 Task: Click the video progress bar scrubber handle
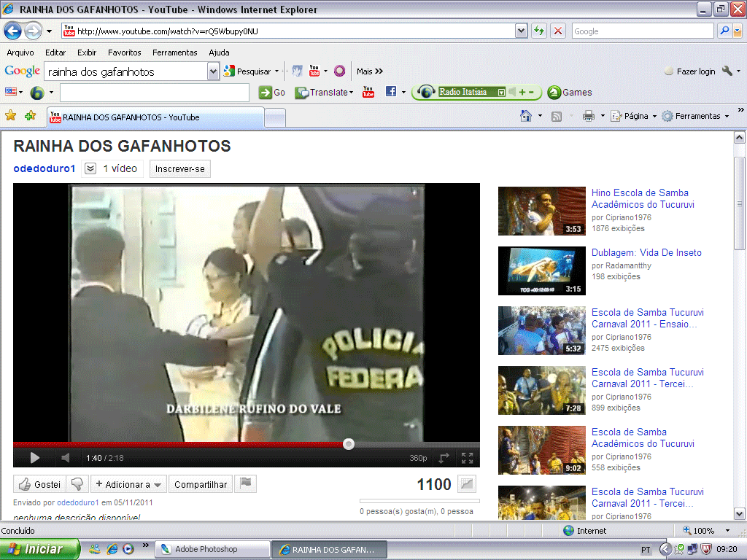click(349, 443)
